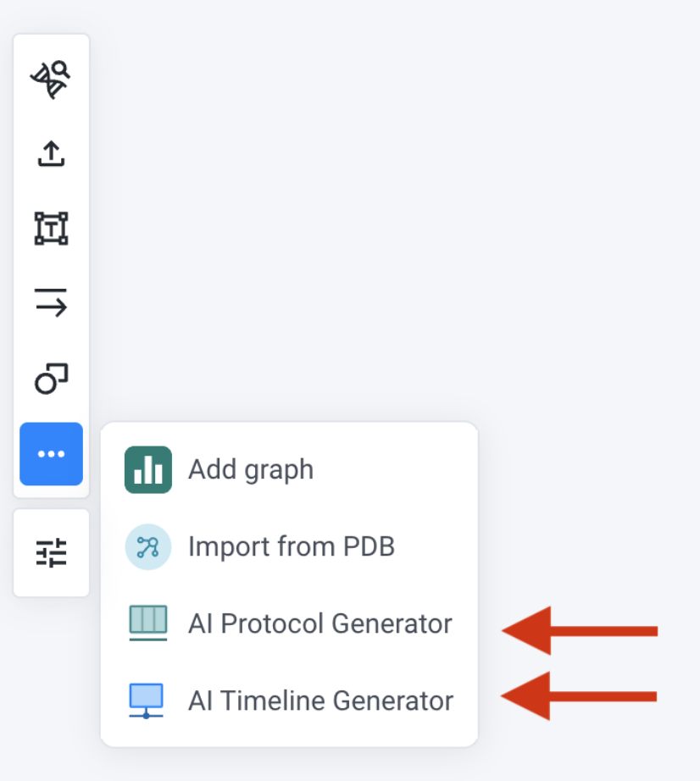Click the red arrow beside AI Protocol Generator
The image size is (700, 781).
[x=580, y=630]
